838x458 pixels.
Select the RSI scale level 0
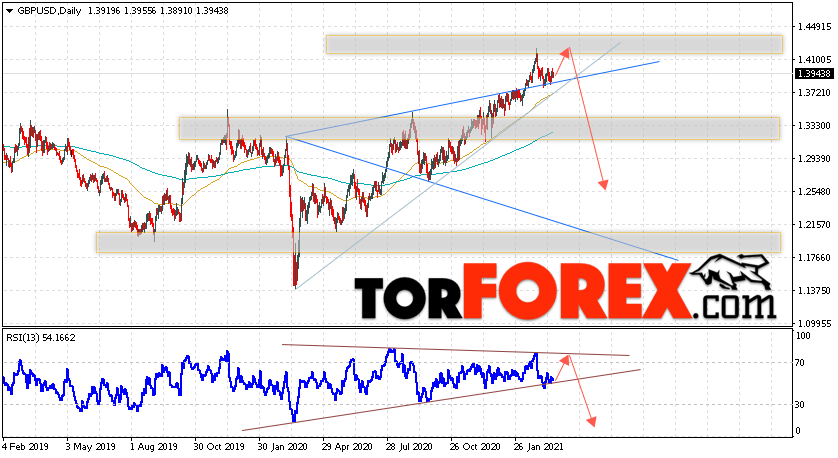(x=798, y=431)
